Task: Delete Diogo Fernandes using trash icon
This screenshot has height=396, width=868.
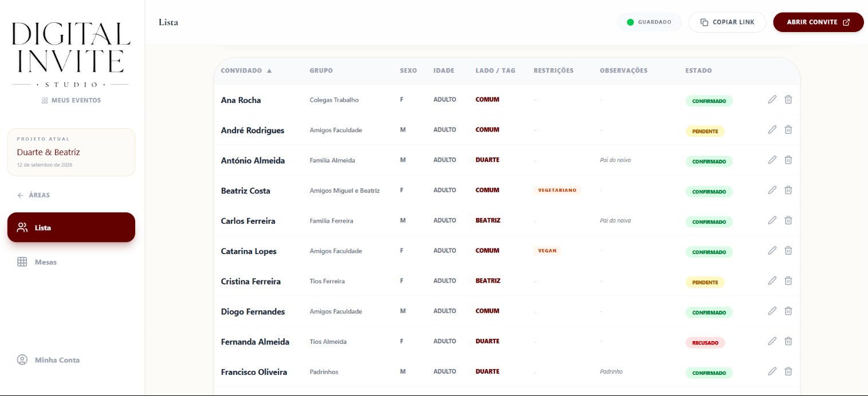Action: click(788, 311)
